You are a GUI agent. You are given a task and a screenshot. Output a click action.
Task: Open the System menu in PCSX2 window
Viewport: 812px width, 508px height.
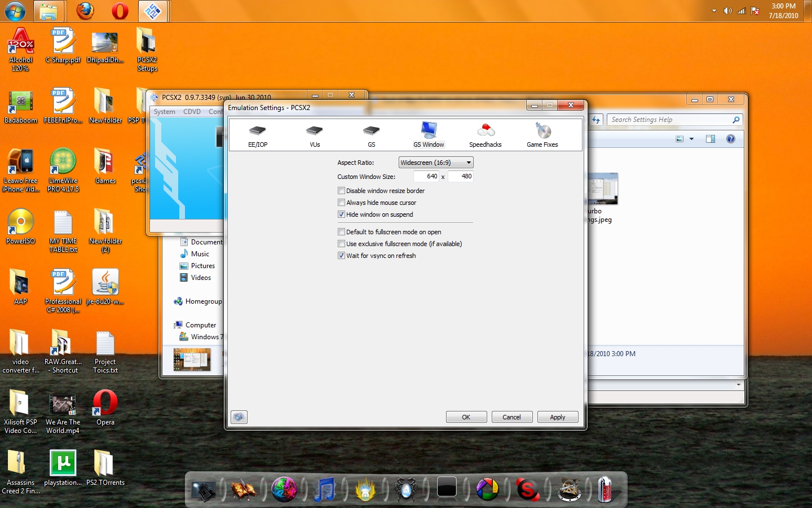(165, 112)
